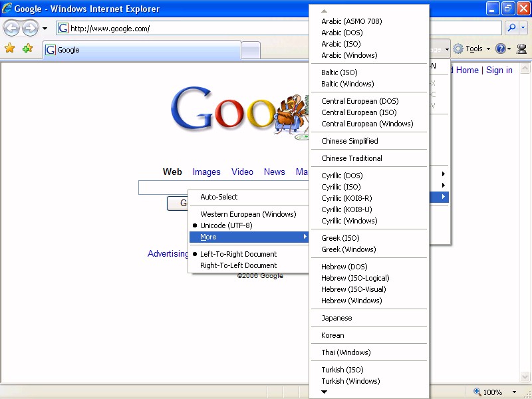The height and width of the screenshot is (399, 532).
Task: Go forward with the Forward arrow button
Action: pos(30,29)
